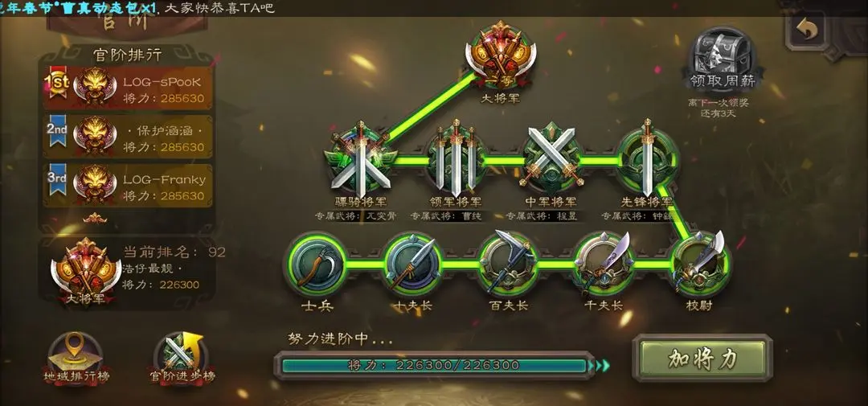Open the 地域排行榜 regional ranking
This screenshot has height=406, width=868.
pyautogui.click(x=76, y=360)
